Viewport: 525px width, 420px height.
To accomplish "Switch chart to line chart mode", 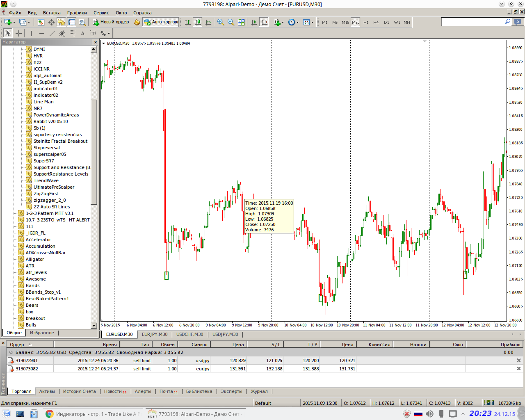I will point(208,22).
